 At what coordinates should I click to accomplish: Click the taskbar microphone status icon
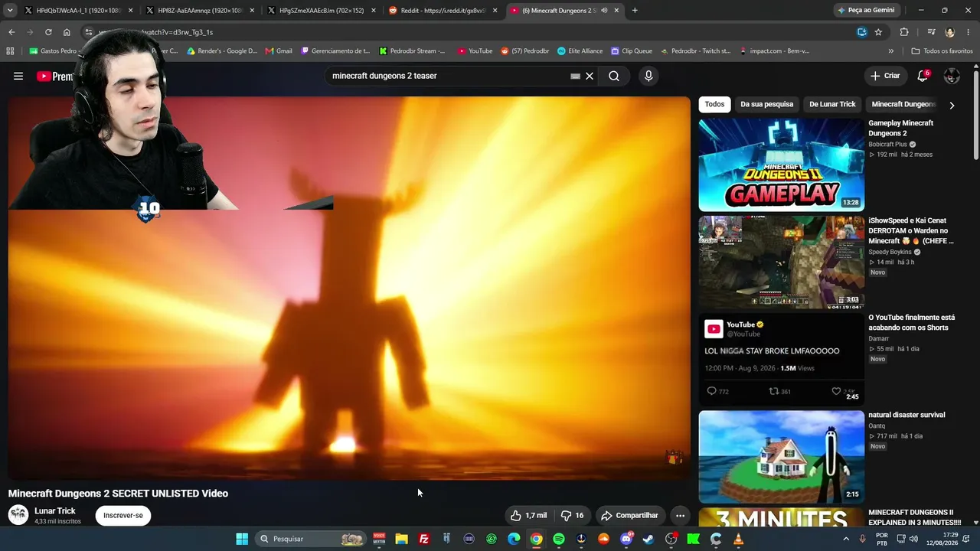tap(862, 539)
